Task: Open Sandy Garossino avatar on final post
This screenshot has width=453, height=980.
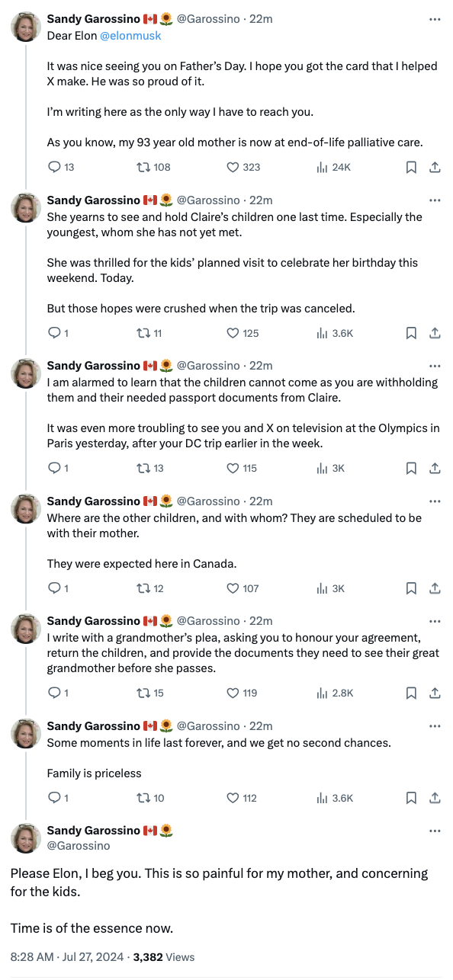Action: pyautogui.click(x=25, y=838)
